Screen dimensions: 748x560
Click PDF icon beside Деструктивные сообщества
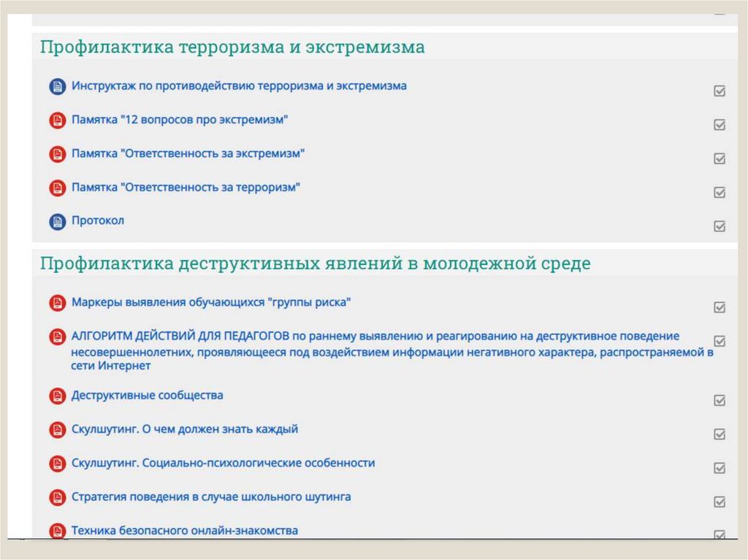[x=57, y=396]
